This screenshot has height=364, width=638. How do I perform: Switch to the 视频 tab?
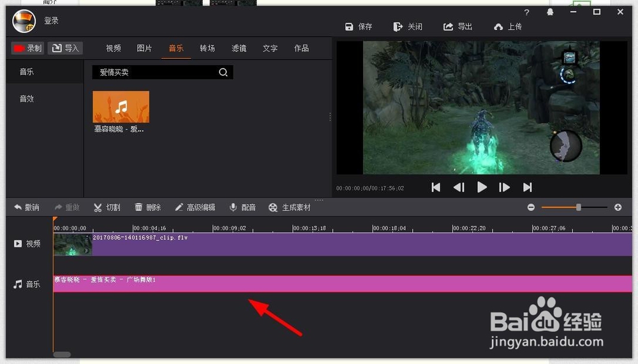(x=113, y=48)
